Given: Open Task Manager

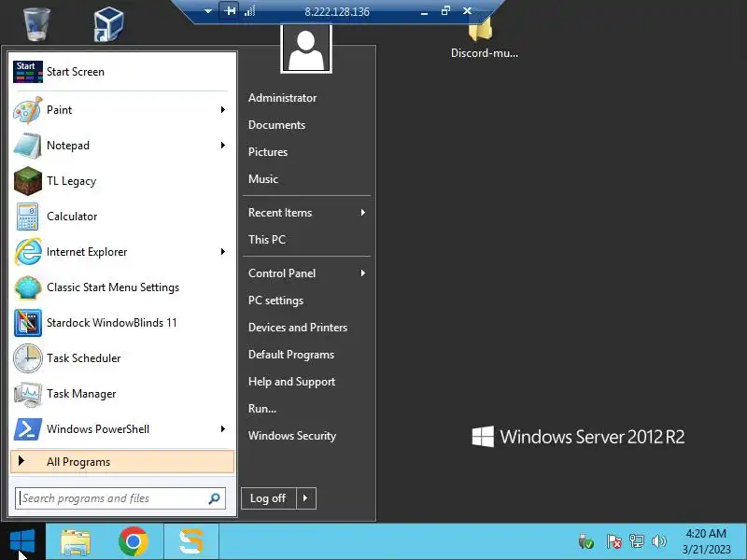Looking at the screenshot, I should click(x=121, y=394).
